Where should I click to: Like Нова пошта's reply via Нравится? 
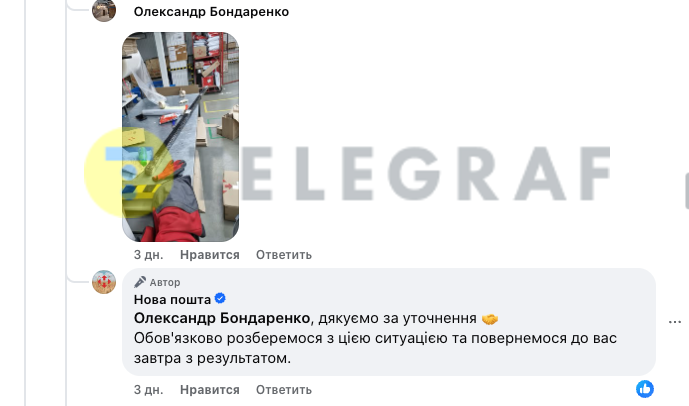210,390
